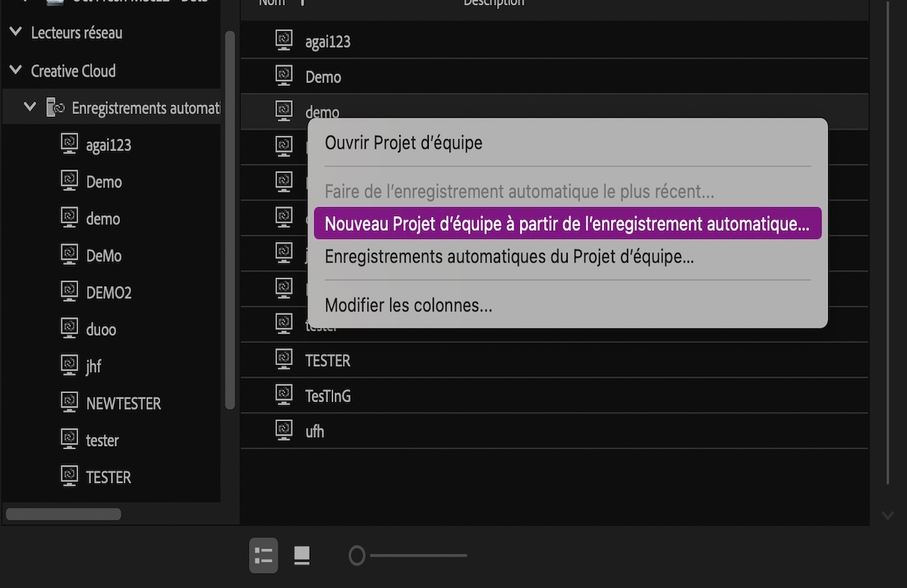Collapse the Enregistrements automatiques tree
This screenshot has height=588, width=907.
tap(30, 106)
